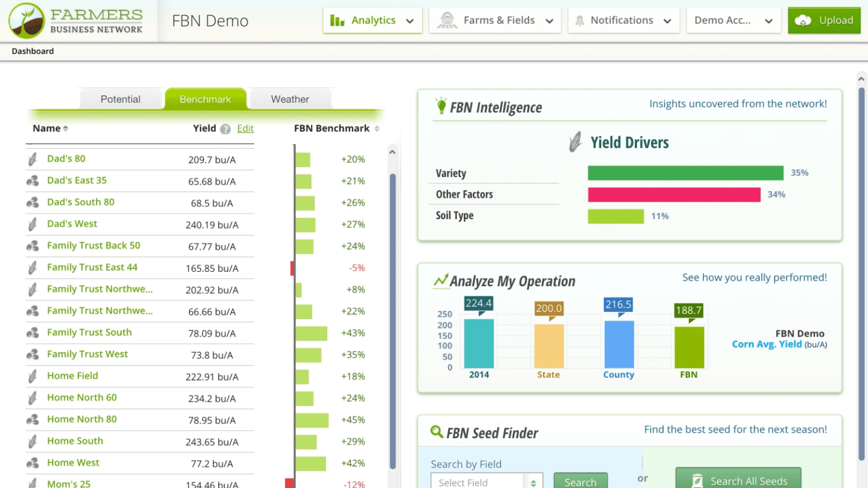The height and width of the screenshot is (488, 868).
Task: Switch to the Weather tab
Action: (290, 99)
